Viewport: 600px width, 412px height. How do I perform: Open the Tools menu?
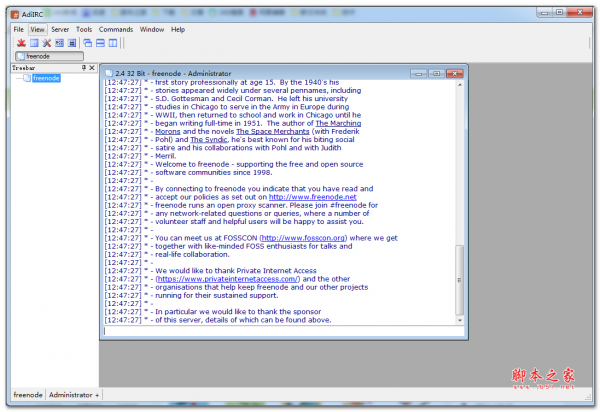84,29
